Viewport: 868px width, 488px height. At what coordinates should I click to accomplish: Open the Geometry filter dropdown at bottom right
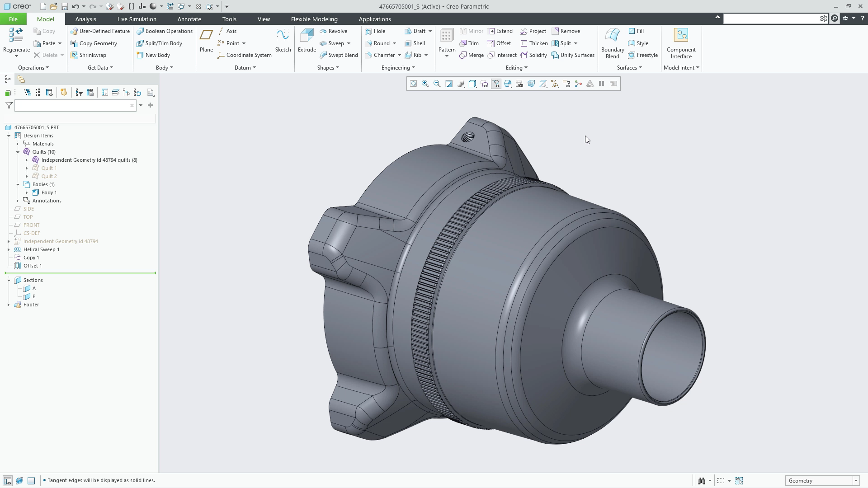pos(856,480)
